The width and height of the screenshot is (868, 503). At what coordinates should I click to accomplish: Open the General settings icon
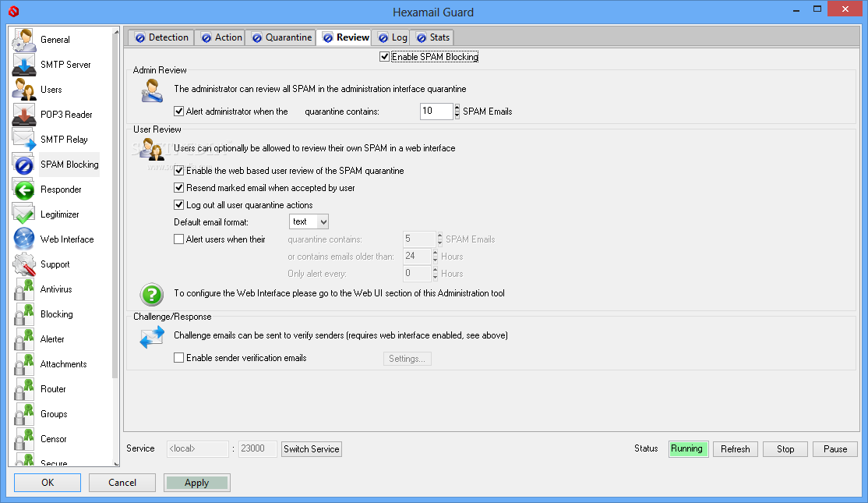click(24, 40)
